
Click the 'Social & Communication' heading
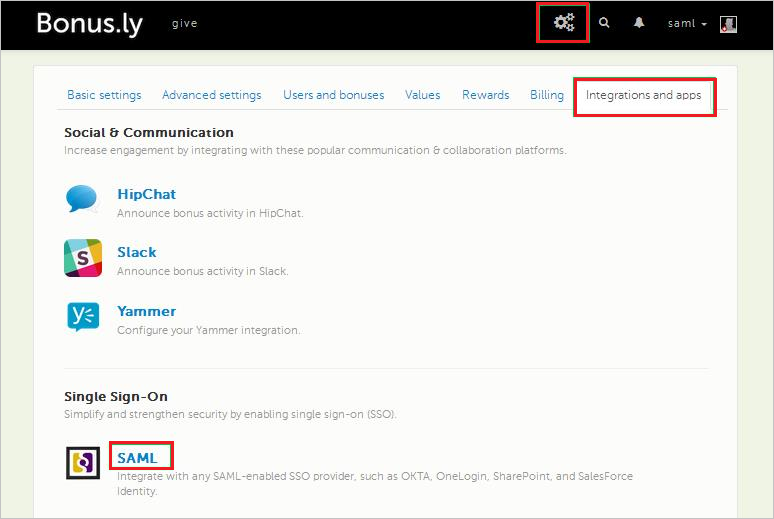pyautogui.click(x=149, y=132)
